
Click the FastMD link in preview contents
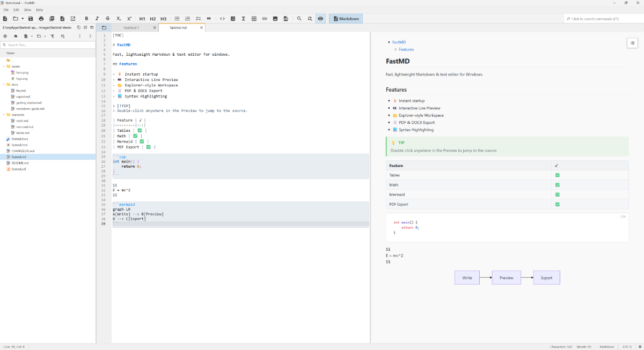click(399, 42)
